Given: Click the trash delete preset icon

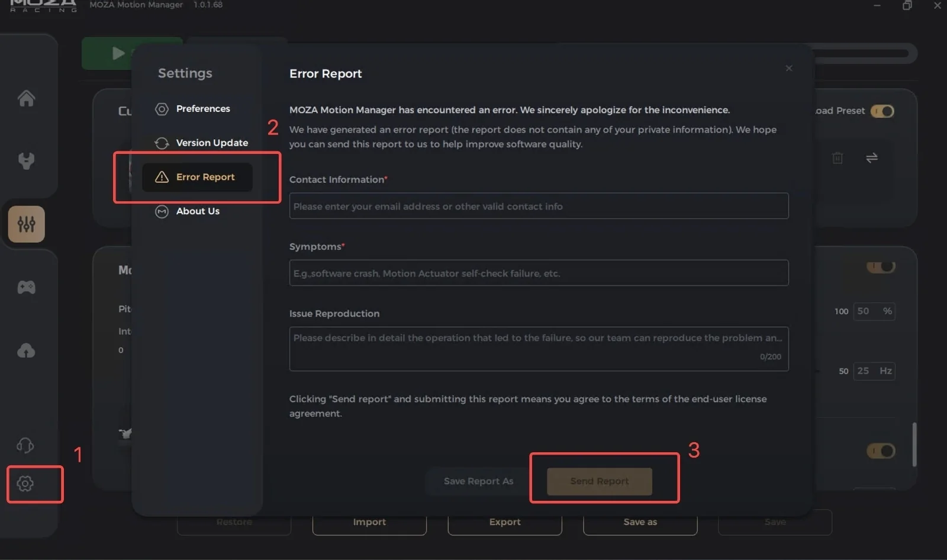Looking at the screenshot, I should point(838,158).
